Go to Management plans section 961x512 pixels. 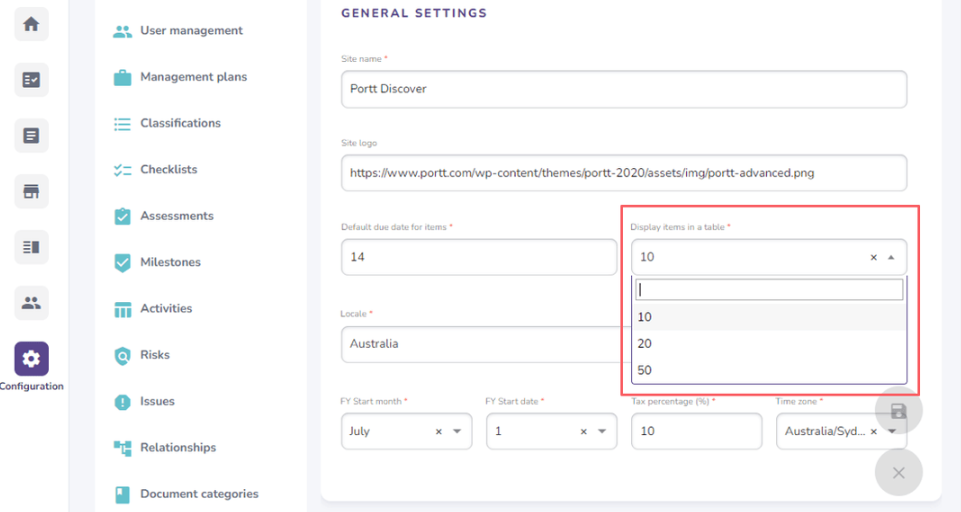click(x=193, y=77)
